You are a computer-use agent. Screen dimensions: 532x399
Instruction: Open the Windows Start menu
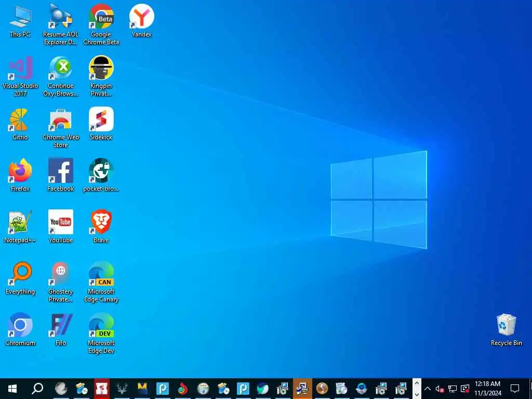tap(12, 389)
